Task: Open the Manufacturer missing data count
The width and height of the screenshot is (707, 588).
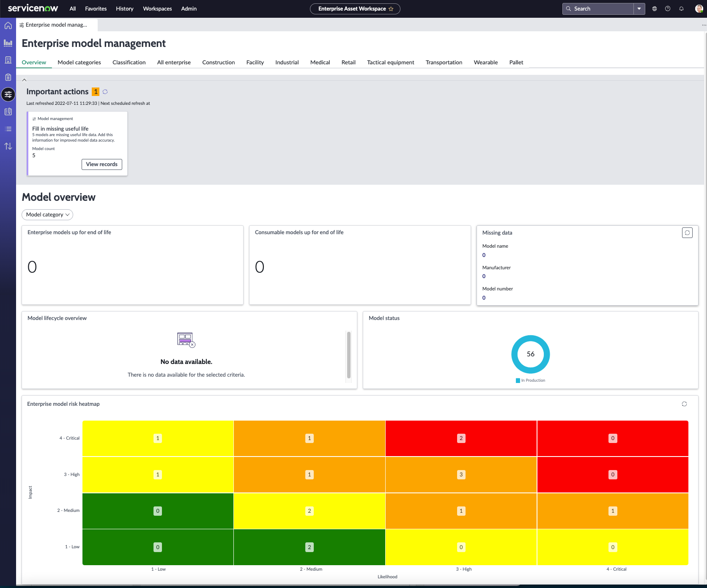Action: click(x=484, y=276)
